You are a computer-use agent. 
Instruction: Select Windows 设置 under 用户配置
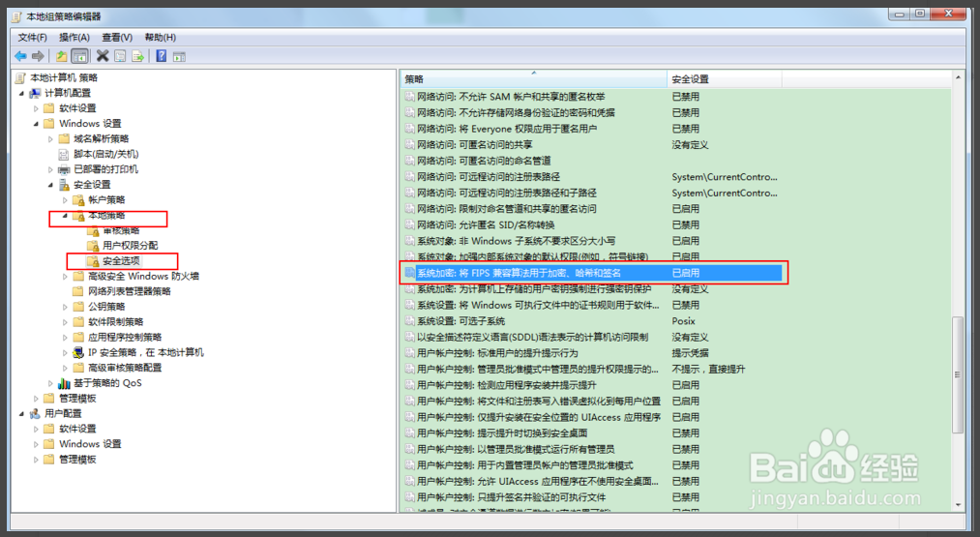(x=90, y=444)
